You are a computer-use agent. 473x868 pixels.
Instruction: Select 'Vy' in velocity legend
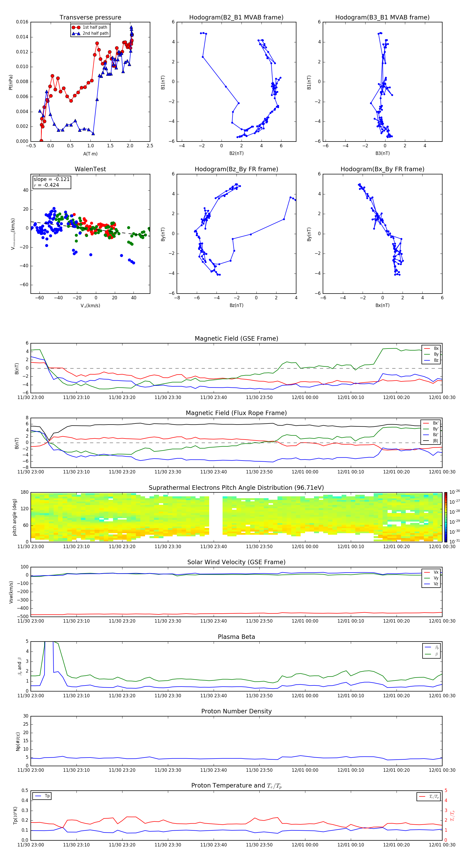click(x=431, y=578)
